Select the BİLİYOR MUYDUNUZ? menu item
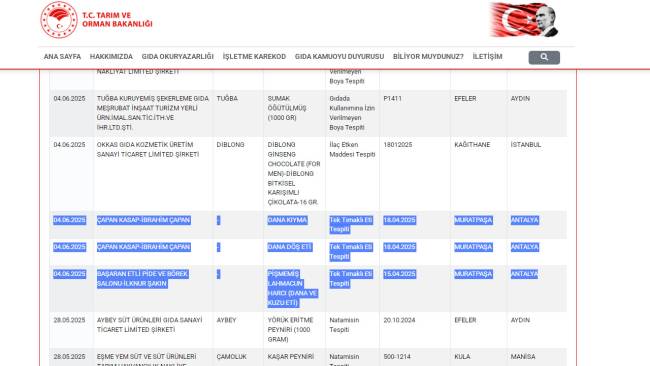 click(x=428, y=56)
